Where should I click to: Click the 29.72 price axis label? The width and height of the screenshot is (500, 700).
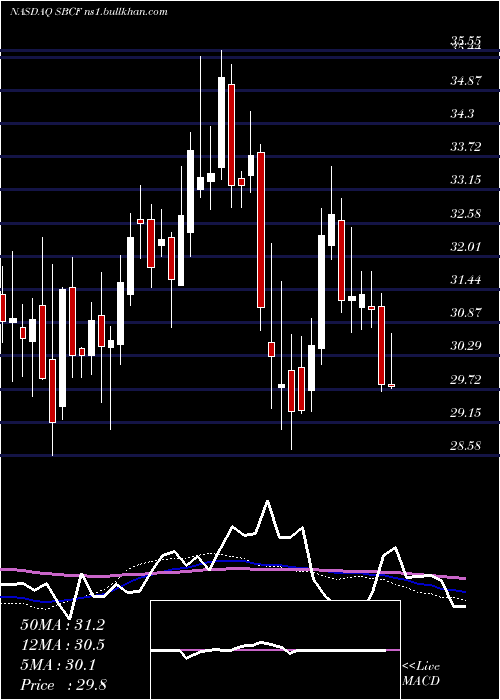pos(466,379)
